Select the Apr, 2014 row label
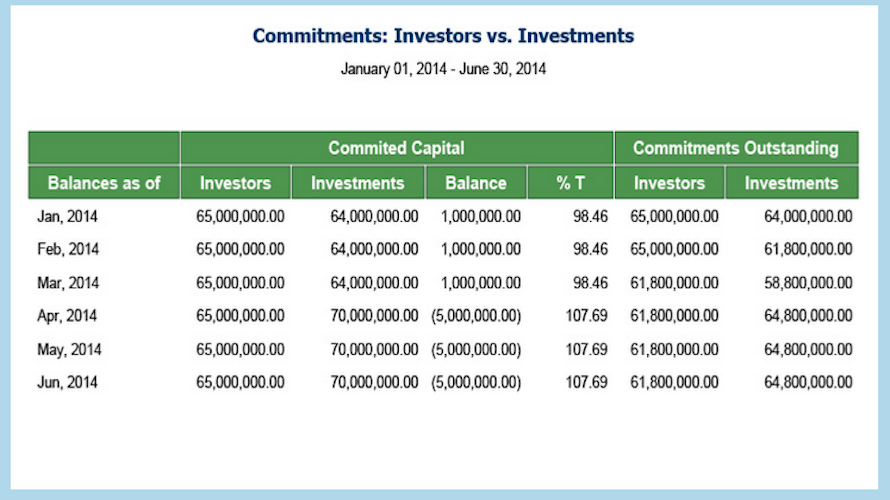 pos(67,316)
